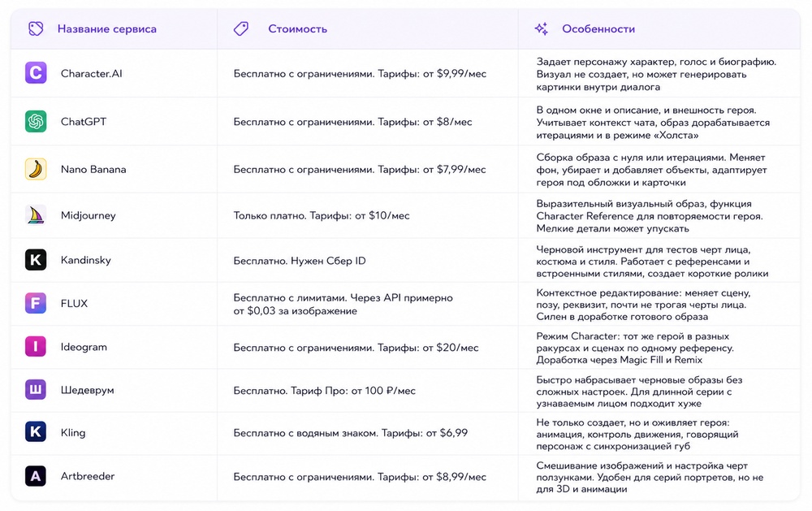Click the Шедеврум purple Ш icon

pyautogui.click(x=36, y=390)
